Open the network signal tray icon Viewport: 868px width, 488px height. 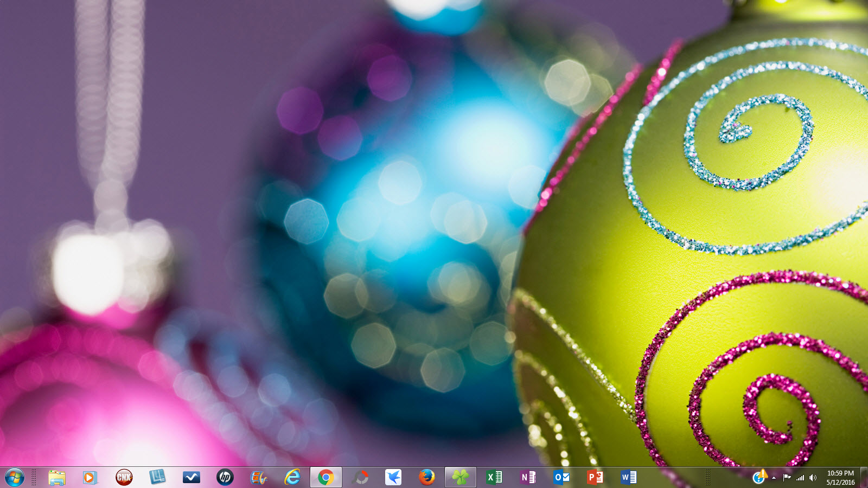click(800, 478)
